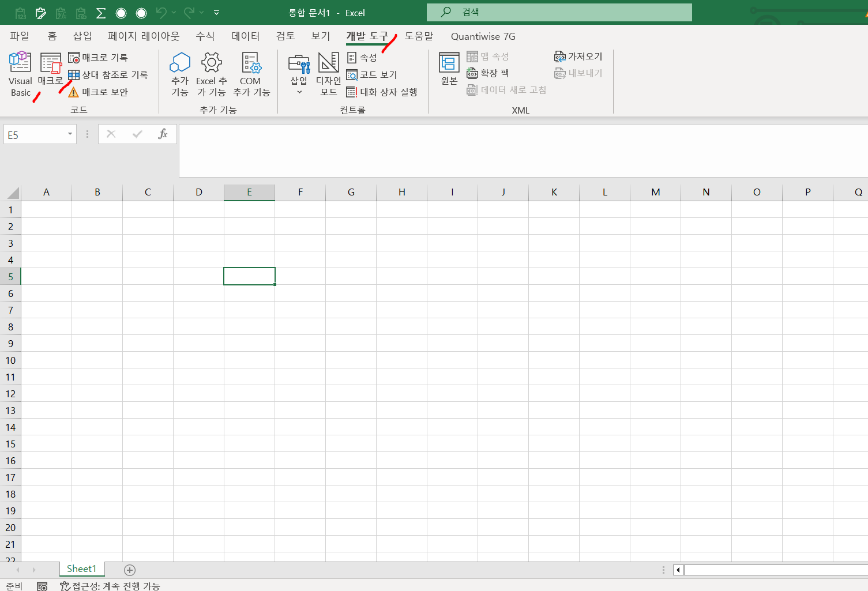
Task: Open the Name Box dropdown arrow
Action: 70,134
